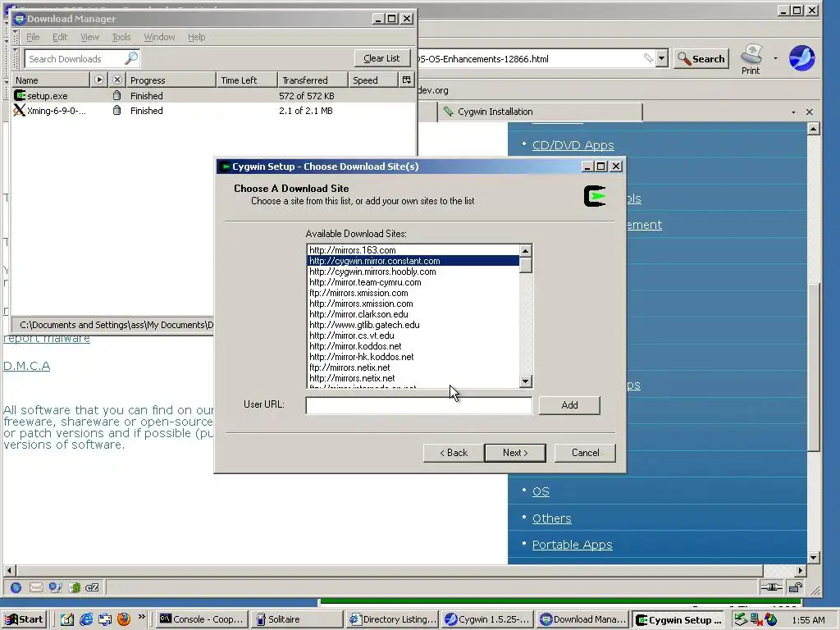Open Address Book icon in SeaMonkey status bar
The width and height of the screenshot is (840, 630).
pos(75,587)
